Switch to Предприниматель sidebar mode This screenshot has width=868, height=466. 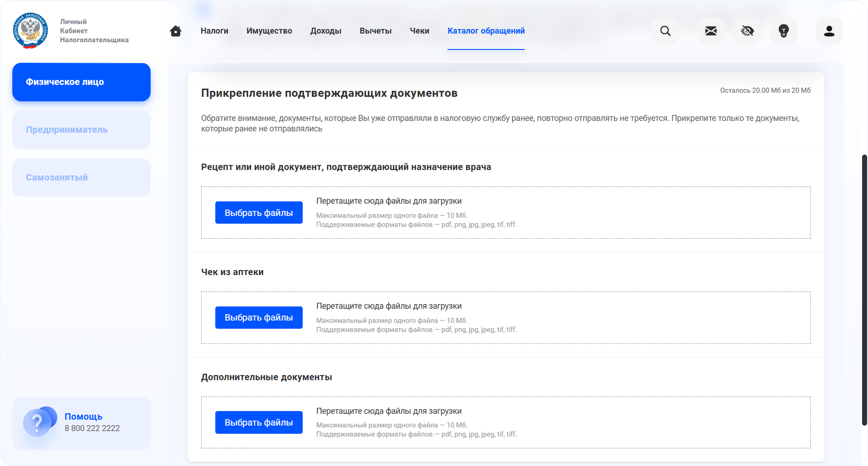[81, 130]
